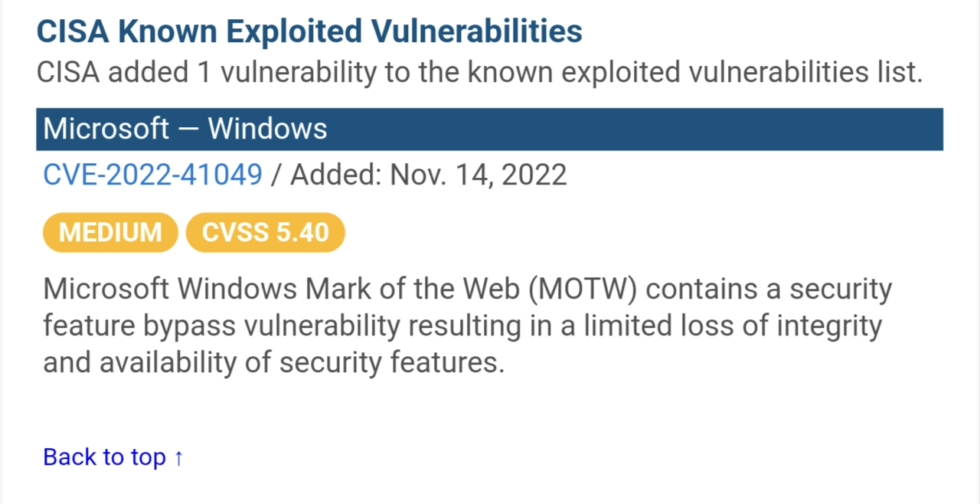
Task: Select the CVSS 5.40 score badge
Action: pos(266,232)
